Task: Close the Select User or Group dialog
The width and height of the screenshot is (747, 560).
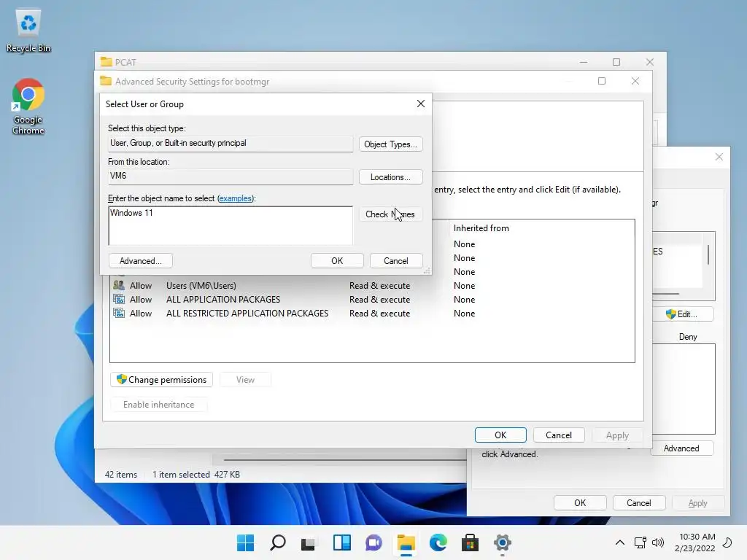Action: (x=421, y=104)
